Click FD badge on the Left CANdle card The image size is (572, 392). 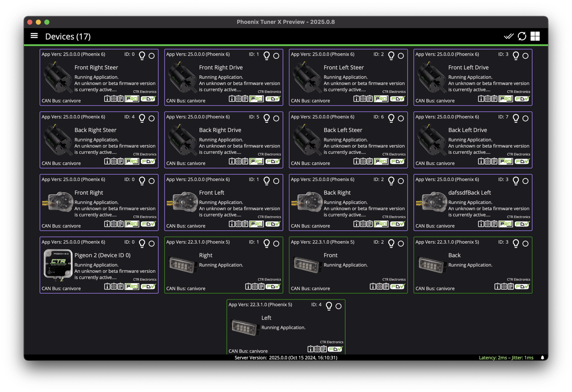pos(335,349)
